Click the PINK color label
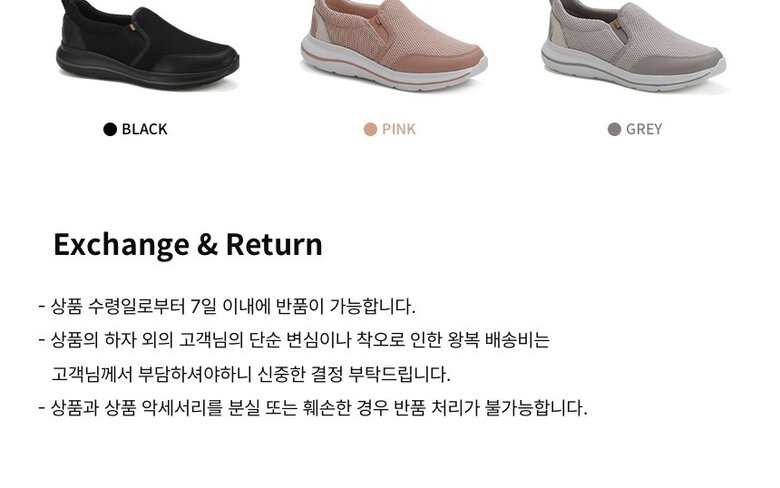The width and height of the screenshot is (780, 488). click(x=399, y=129)
